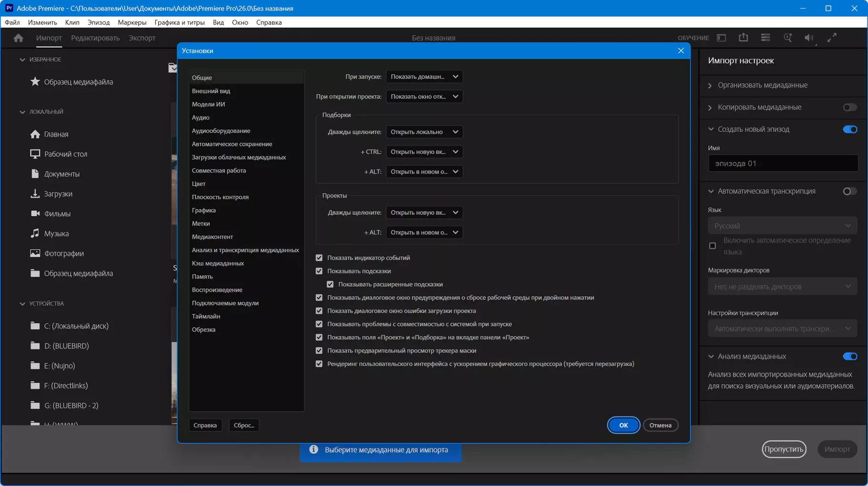Open the При открытии проекта dropdown

point(424,96)
